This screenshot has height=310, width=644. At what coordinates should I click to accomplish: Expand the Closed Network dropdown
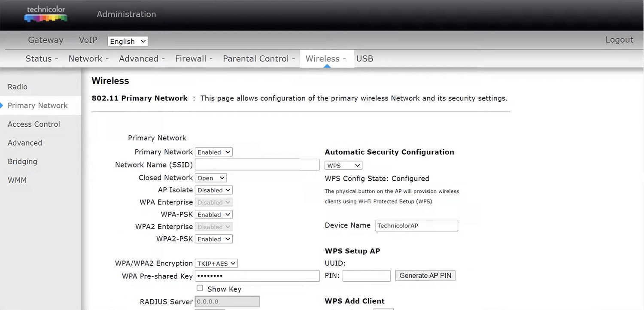click(211, 178)
